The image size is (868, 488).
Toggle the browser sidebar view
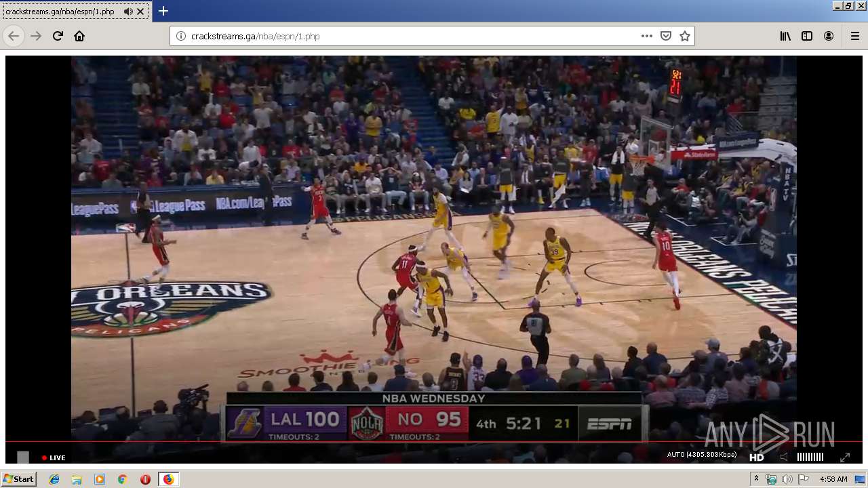(807, 36)
